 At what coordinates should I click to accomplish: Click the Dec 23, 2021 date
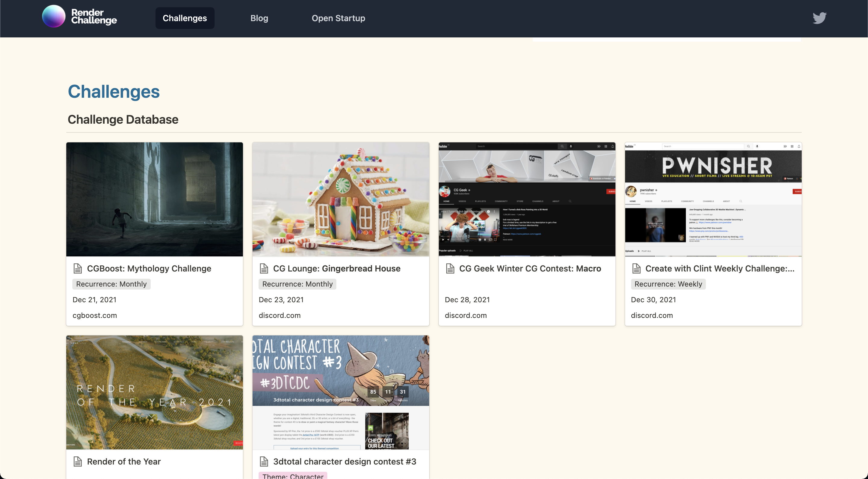281,300
